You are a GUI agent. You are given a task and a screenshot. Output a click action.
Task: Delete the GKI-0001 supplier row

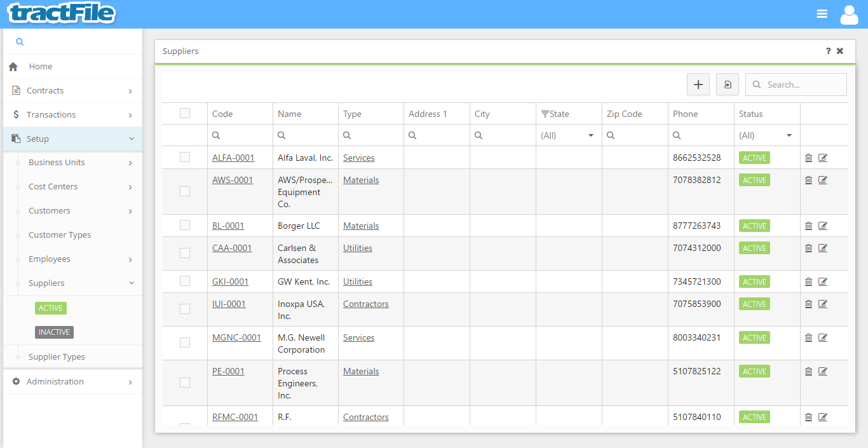coord(808,282)
